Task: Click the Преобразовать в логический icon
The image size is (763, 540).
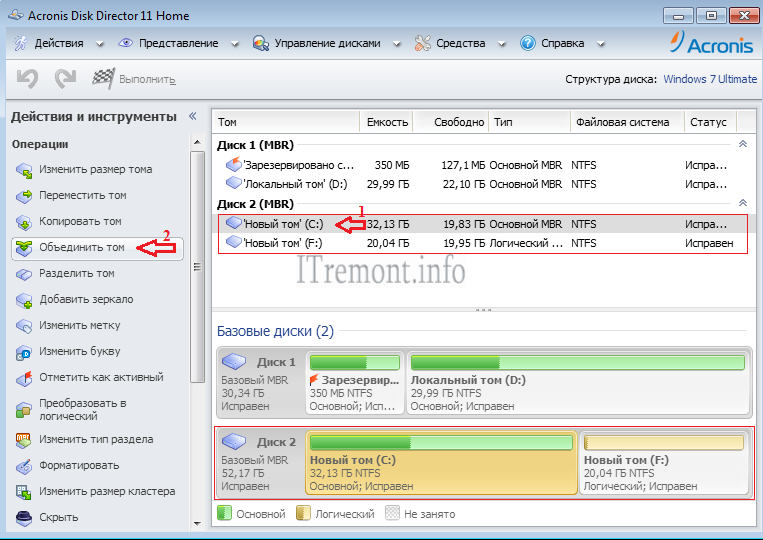Action: point(24,410)
